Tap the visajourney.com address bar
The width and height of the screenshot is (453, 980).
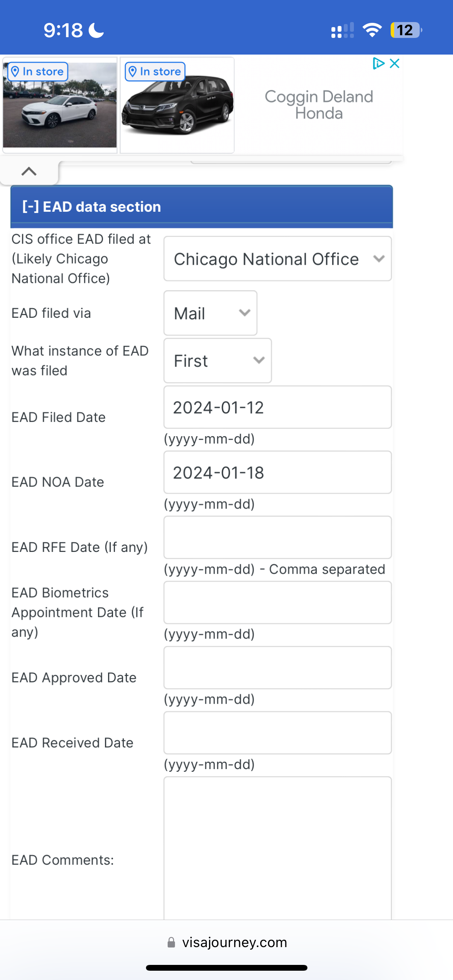coord(227,942)
